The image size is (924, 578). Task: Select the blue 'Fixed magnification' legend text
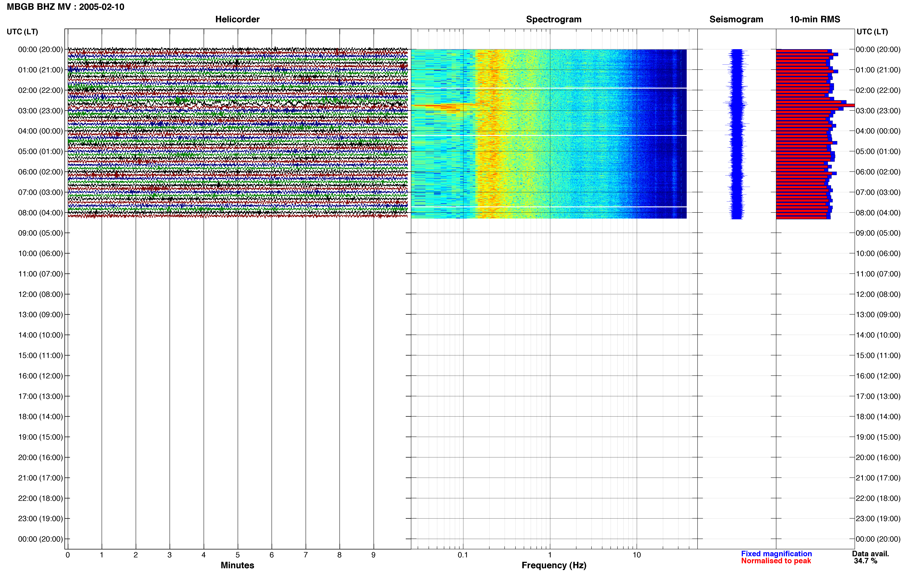tap(777, 554)
